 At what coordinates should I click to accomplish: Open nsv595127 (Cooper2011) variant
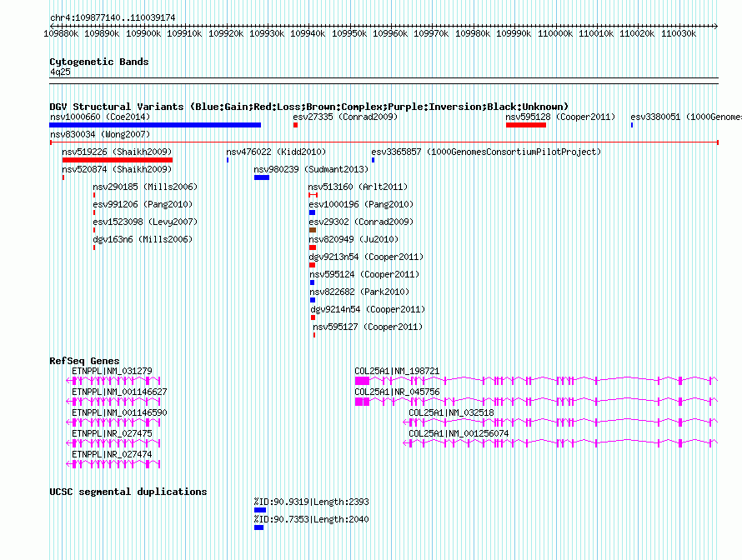pyautogui.click(x=368, y=327)
